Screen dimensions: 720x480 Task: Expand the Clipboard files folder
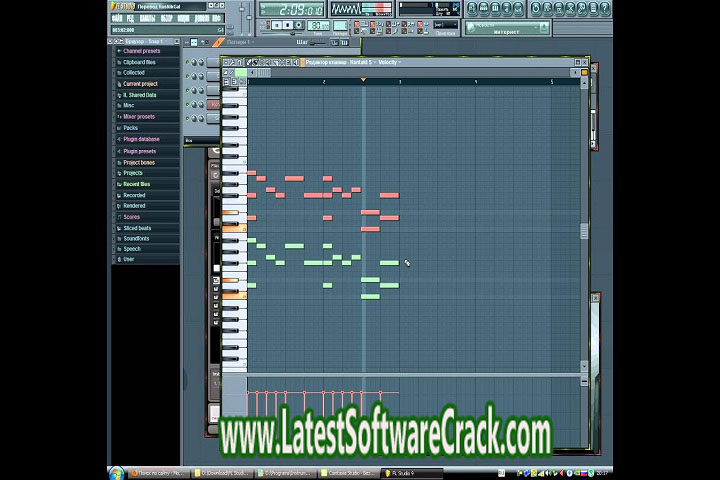point(146,62)
